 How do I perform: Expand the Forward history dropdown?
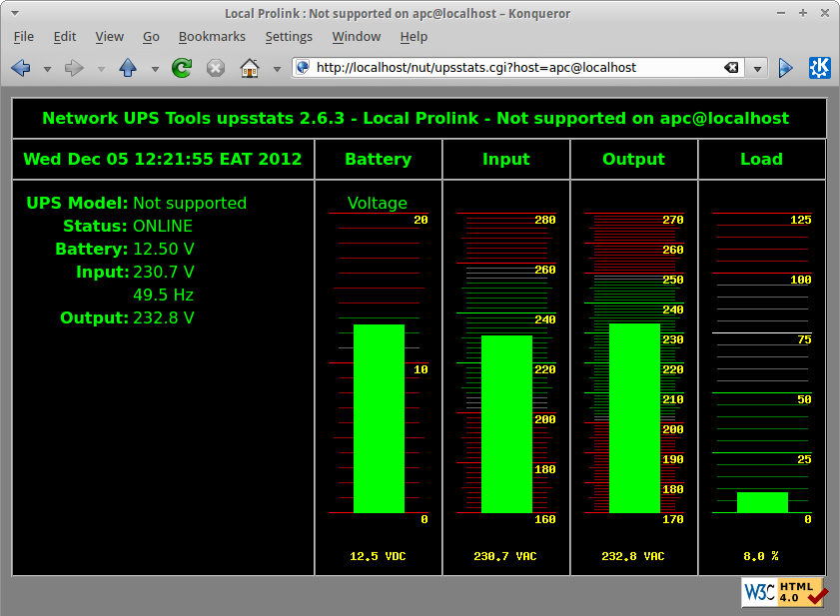[101, 69]
